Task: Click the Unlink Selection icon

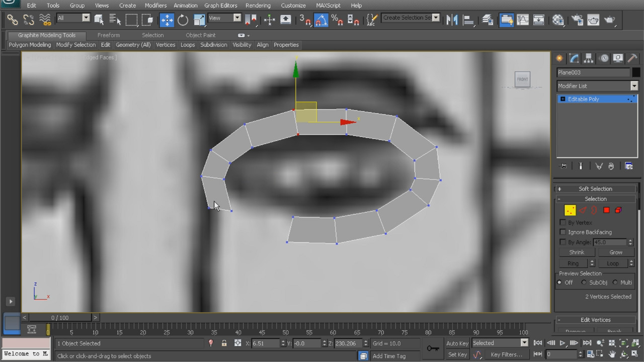Action: [29, 20]
